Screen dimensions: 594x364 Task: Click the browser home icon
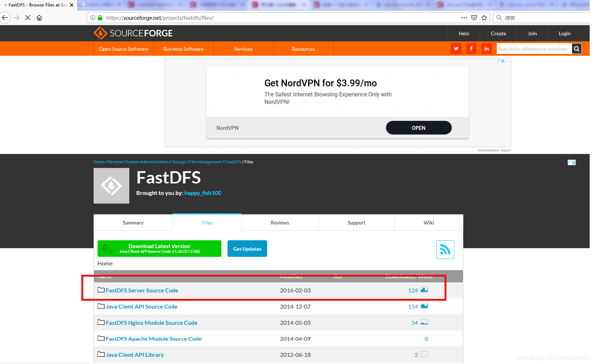coord(39,17)
